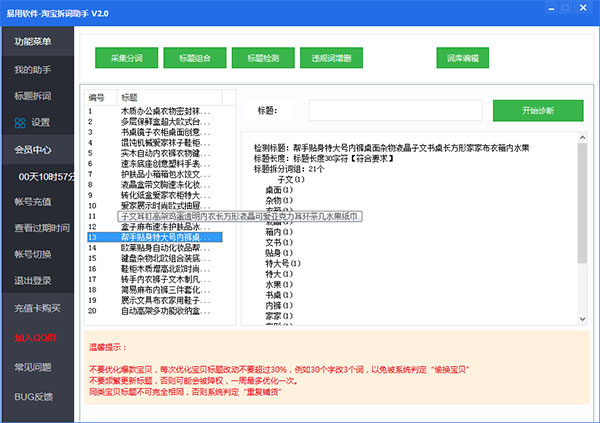
Task: Select row 7 护肤品小箱箱包水饺
Action: click(155, 174)
